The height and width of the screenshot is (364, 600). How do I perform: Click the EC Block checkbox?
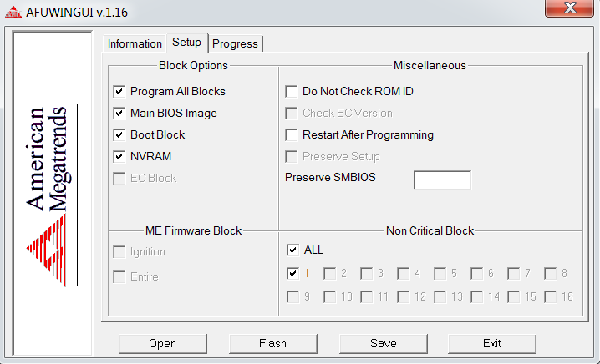pyautogui.click(x=119, y=178)
